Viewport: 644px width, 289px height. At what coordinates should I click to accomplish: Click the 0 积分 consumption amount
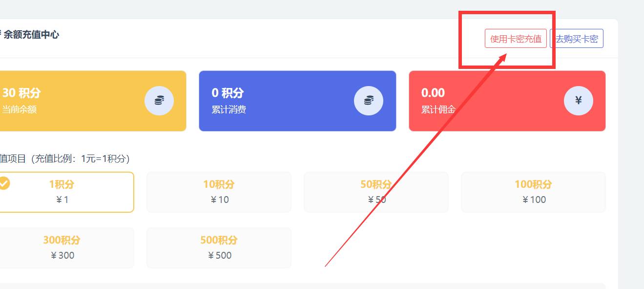pyautogui.click(x=228, y=93)
